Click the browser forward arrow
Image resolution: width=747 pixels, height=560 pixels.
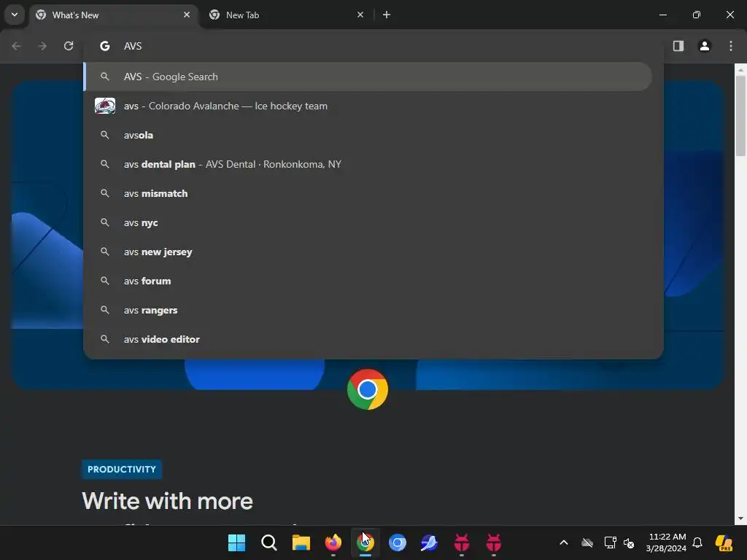[42, 46]
